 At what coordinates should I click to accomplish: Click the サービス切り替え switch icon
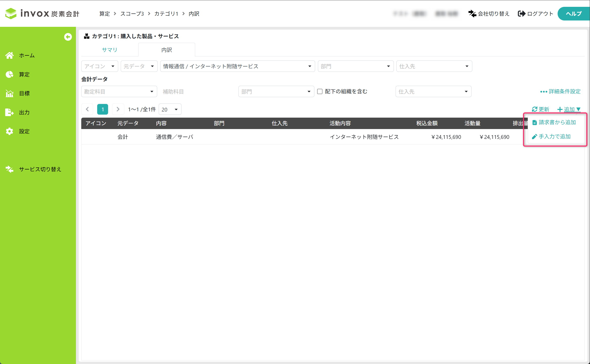10,169
